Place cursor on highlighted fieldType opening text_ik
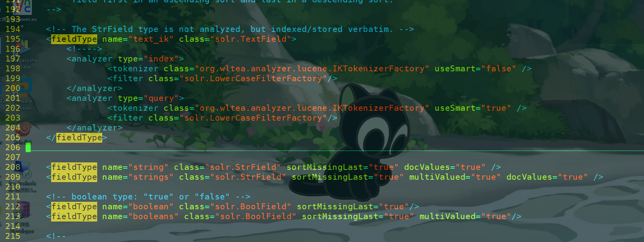 (x=74, y=39)
